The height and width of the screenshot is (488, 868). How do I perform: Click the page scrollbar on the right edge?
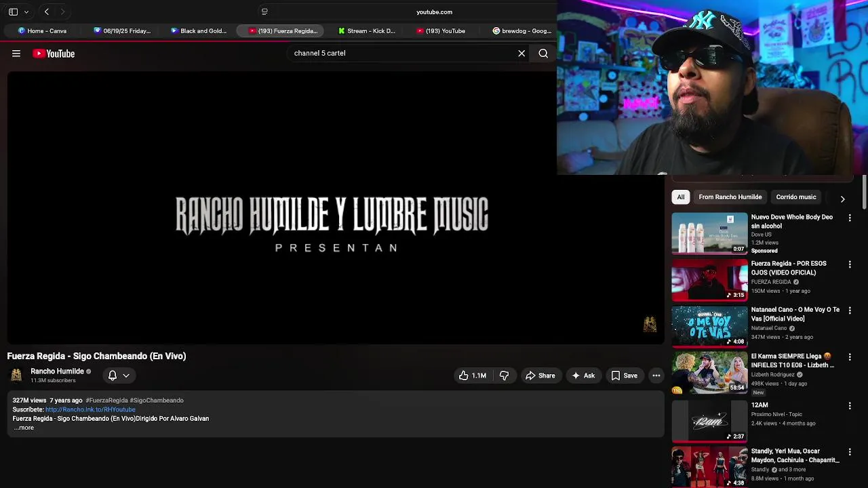[865, 192]
